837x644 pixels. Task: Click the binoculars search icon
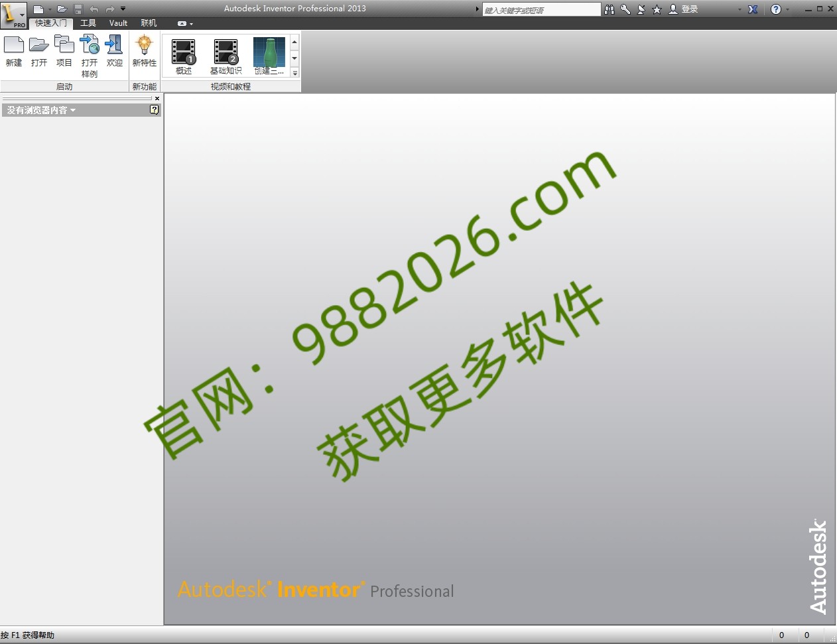coord(608,9)
